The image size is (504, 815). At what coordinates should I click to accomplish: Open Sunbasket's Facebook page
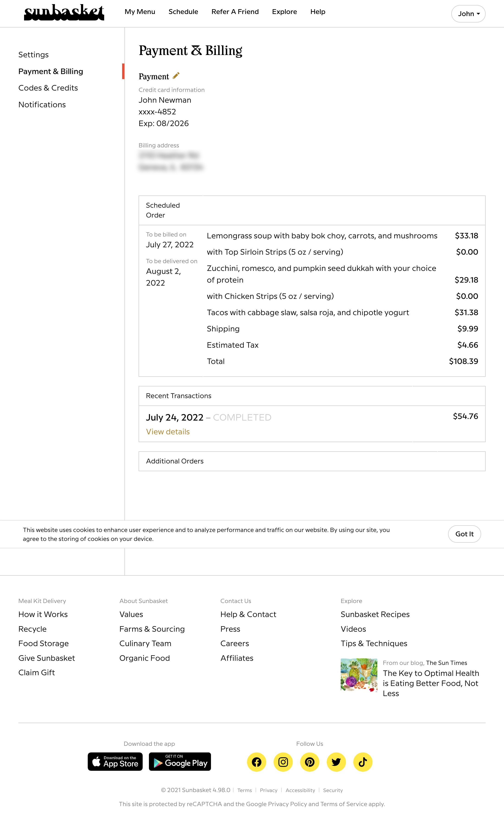256,762
